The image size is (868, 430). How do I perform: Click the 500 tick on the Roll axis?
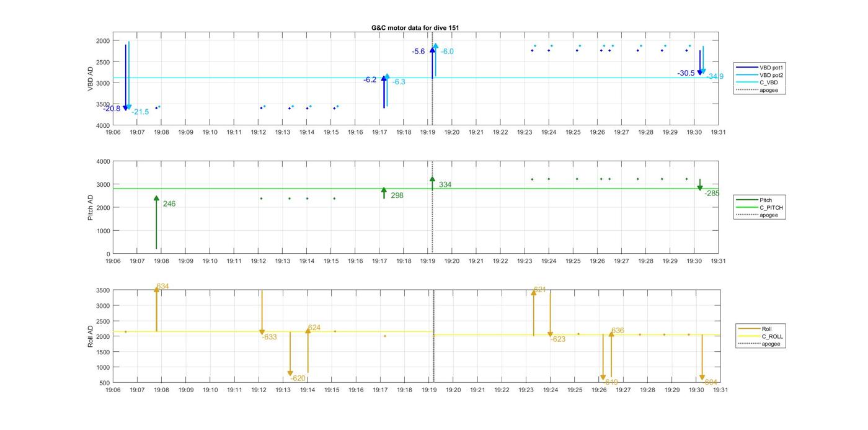pos(105,383)
